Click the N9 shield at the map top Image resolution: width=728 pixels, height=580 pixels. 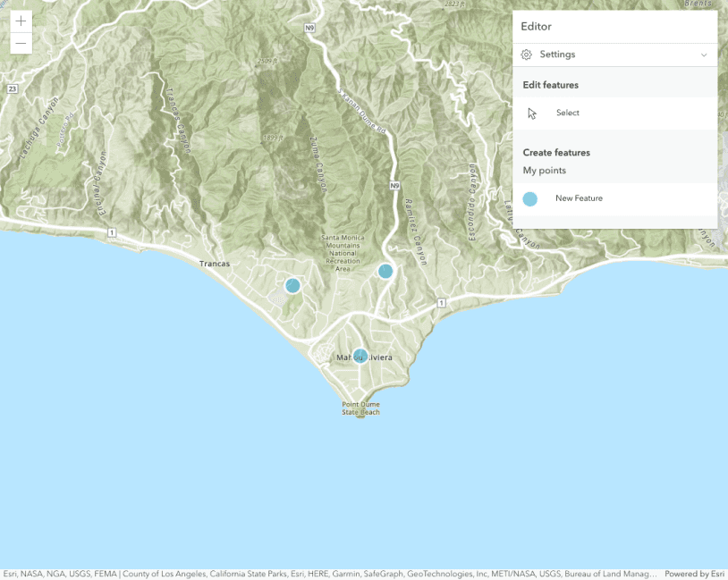point(309,28)
